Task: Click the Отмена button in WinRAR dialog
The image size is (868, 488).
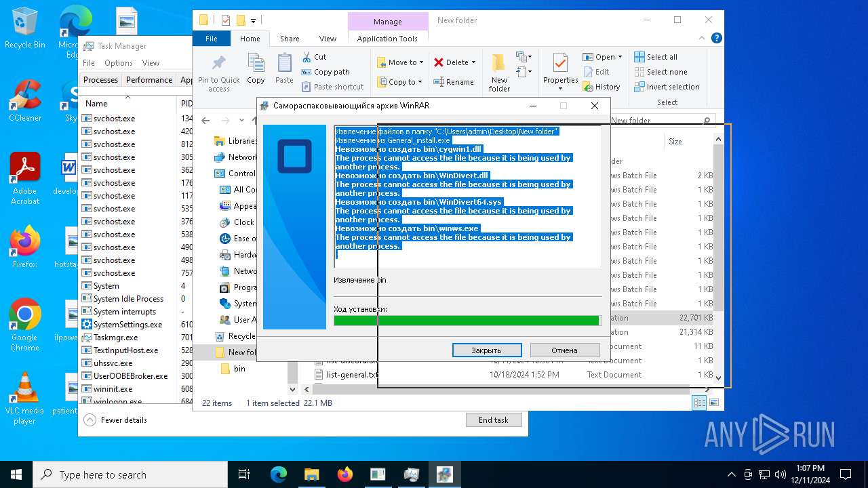Action: (x=564, y=350)
